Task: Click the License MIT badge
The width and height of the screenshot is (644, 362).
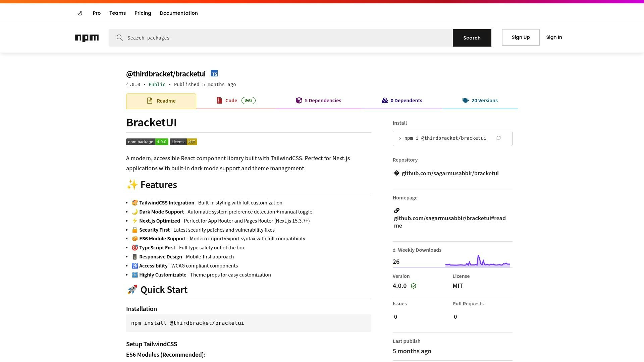Action: (183, 142)
